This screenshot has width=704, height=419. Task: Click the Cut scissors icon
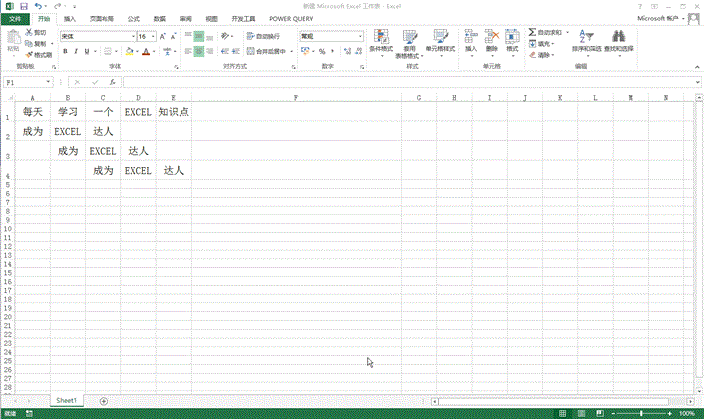click(29, 32)
